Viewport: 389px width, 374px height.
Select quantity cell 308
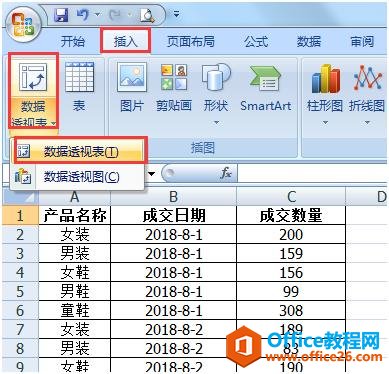coord(291,310)
